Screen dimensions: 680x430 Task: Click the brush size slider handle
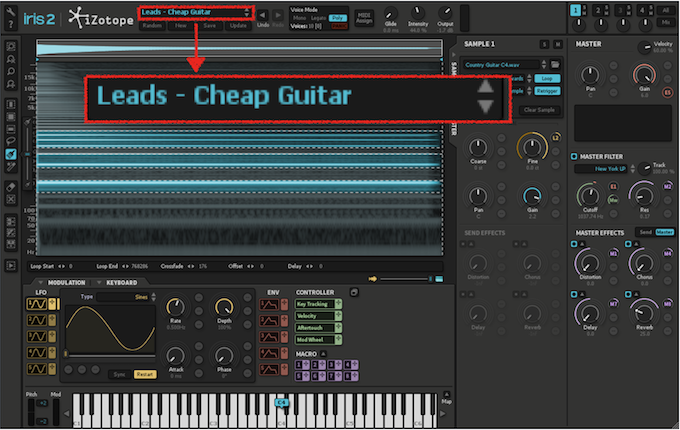click(27, 154)
